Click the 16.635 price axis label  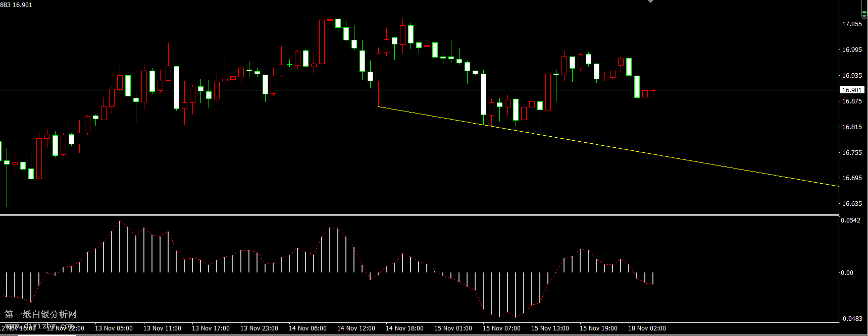(x=852, y=204)
